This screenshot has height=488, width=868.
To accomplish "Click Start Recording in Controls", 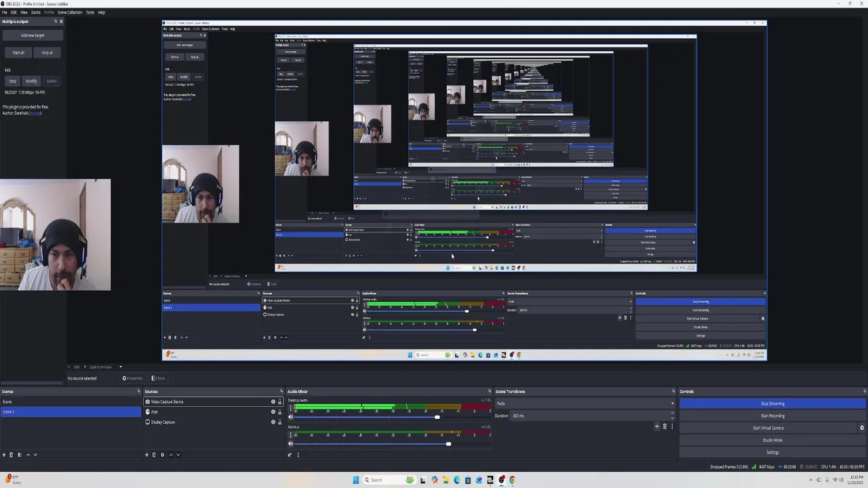I will pos(772,415).
